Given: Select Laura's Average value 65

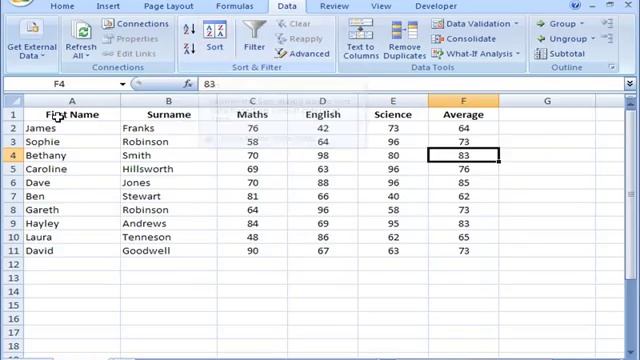Looking at the screenshot, I should [463, 237].
